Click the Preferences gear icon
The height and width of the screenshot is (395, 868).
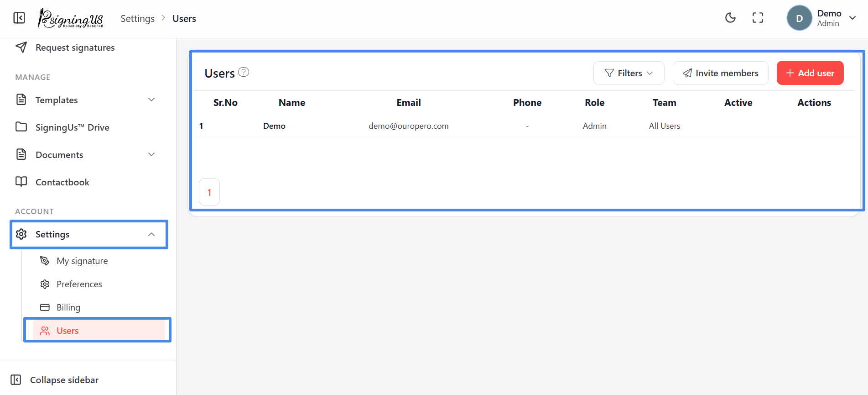45,284
